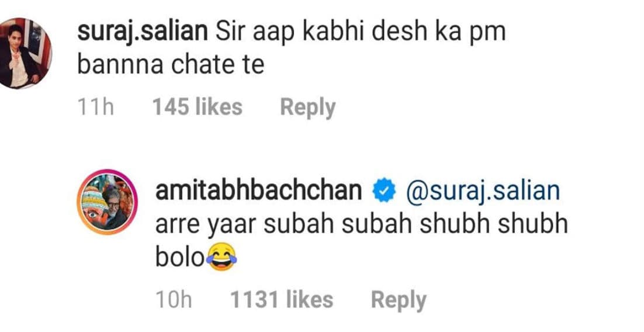Tap amitabhbachchan's profile avatar with story ring

click(x=112, y=202)
